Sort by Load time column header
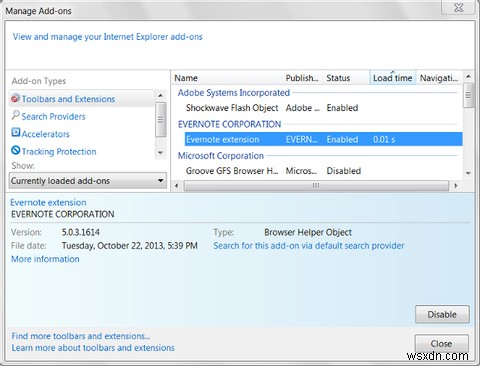 393,78
